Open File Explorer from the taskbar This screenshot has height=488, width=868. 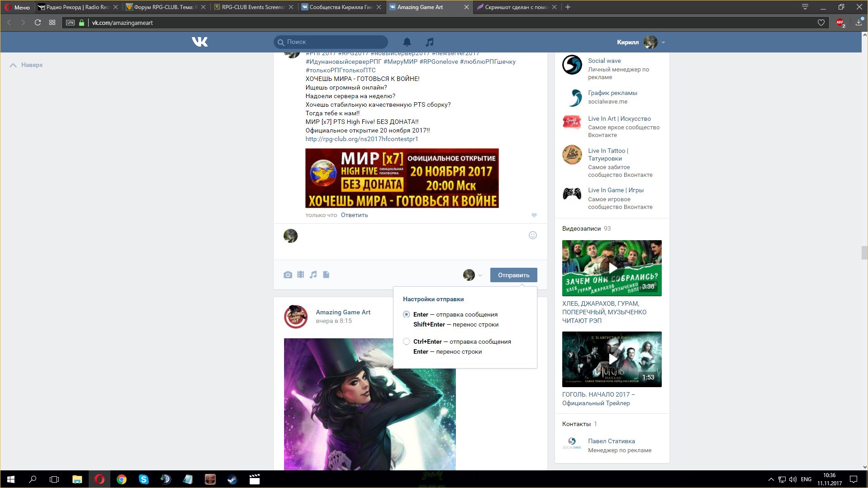coord(77,479)
